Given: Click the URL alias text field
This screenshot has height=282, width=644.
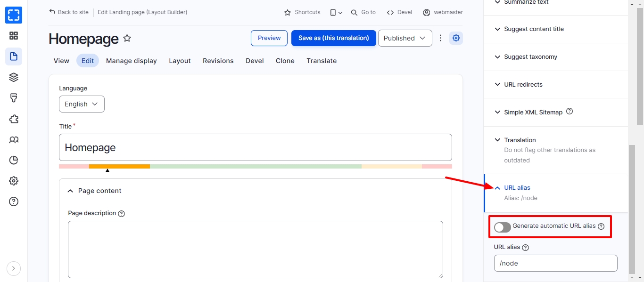Looking at the screenshot, I should [x=555, y=263].
